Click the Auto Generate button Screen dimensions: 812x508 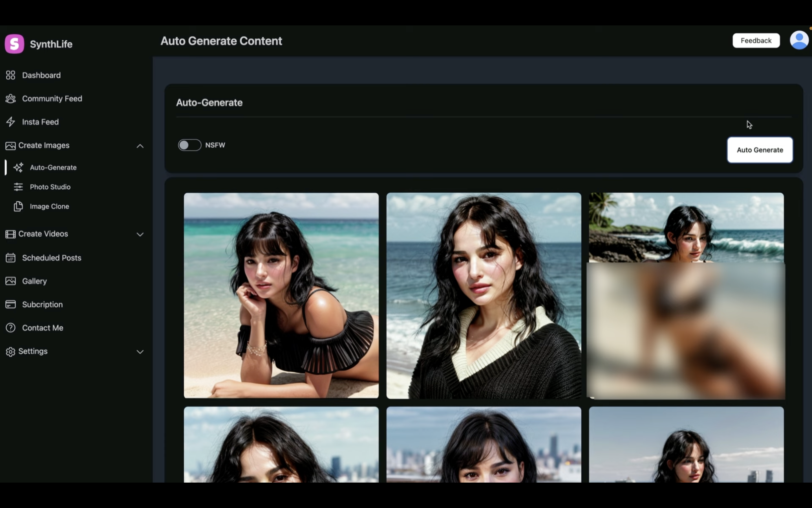click(x=760, y=150)
